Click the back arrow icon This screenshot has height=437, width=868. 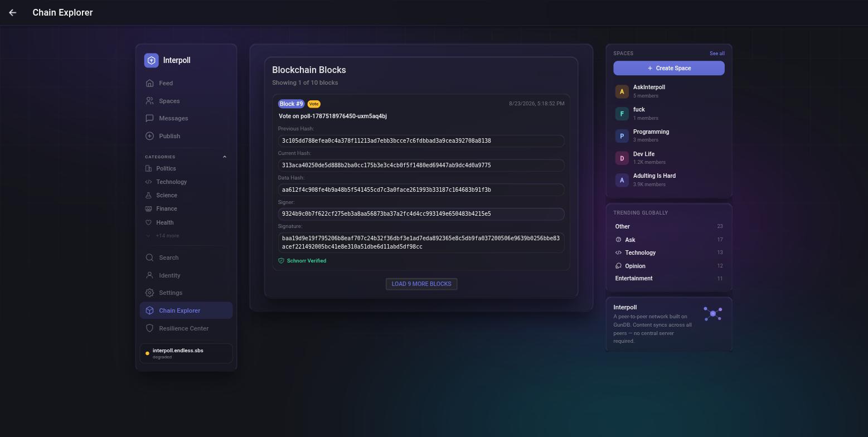tap(13, 12)
